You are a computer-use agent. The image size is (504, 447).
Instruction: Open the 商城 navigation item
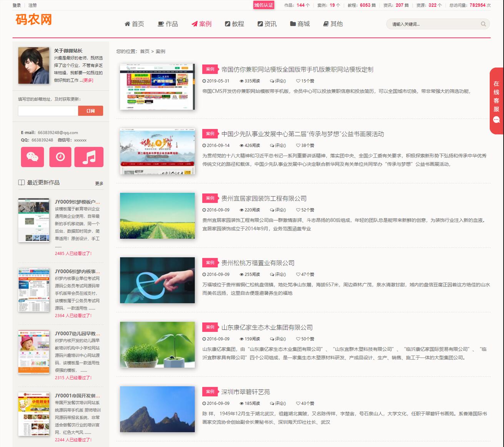pyautogui.click(x=300, y=24)
